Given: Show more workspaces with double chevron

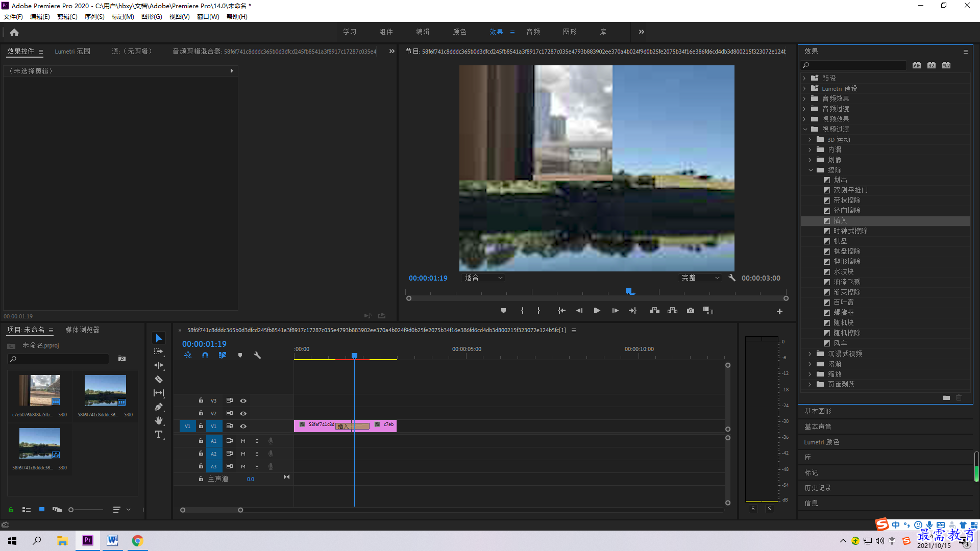Looking at the screenshot, I should [x=642, y=32].
